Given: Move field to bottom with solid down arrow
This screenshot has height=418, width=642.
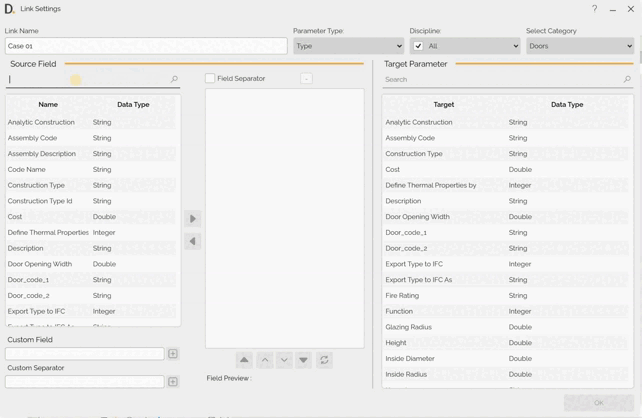Looking at the screenshot, I should (303, 360).
